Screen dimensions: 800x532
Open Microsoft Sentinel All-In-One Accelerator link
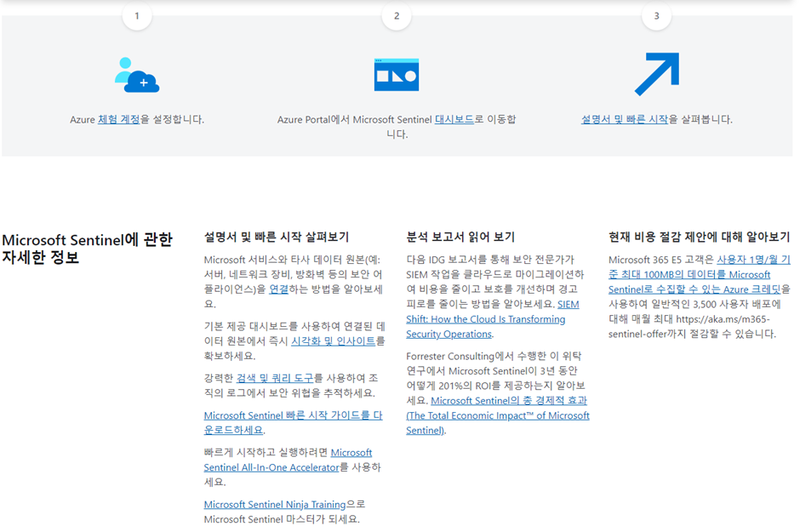pos(289,460)
